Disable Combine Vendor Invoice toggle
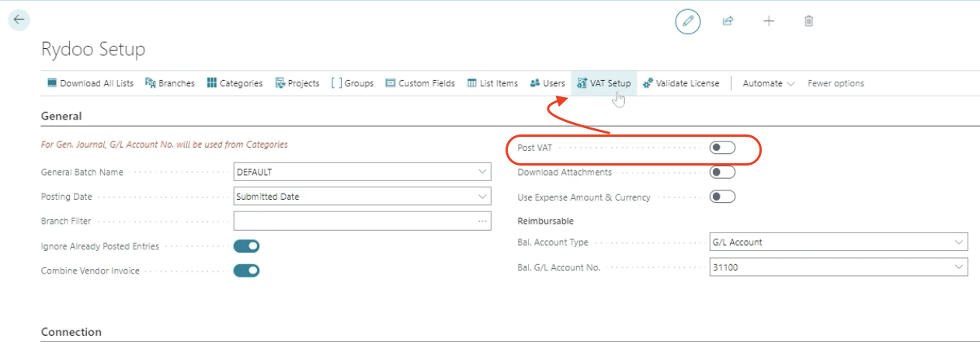 pyautogui.click(x=246, y=270)
